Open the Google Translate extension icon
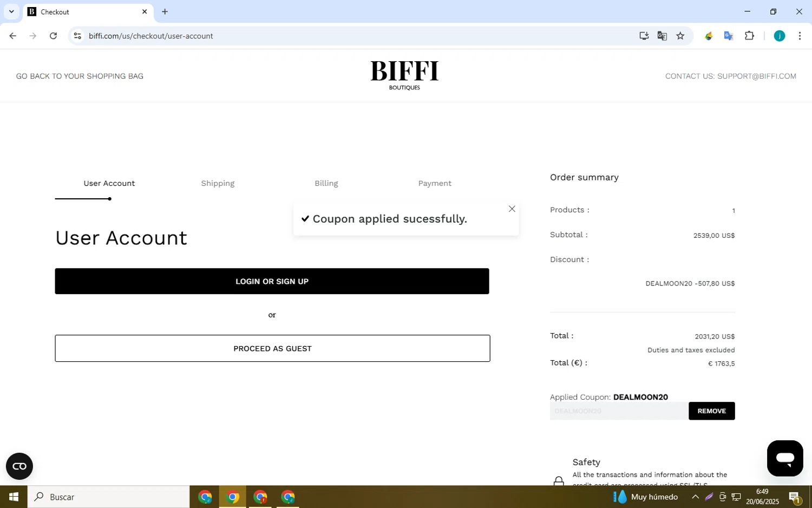This screenshot has width=812, height=508. pyautogui.click(x=729, y=36)
